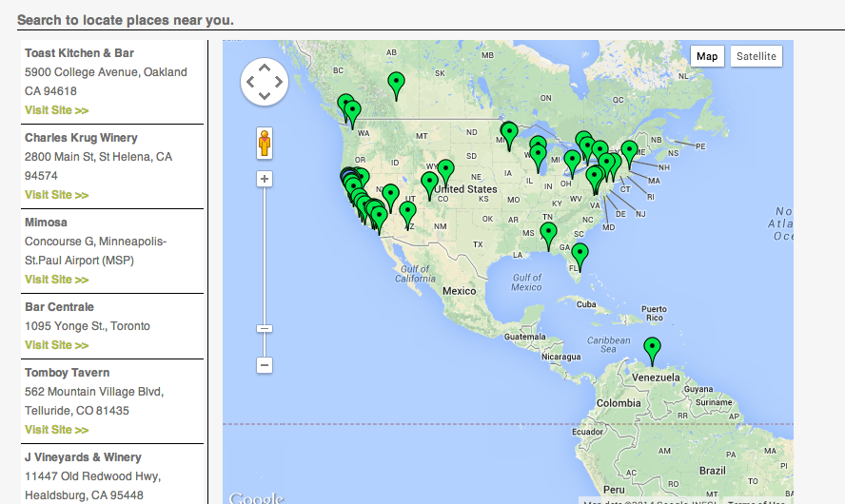
Task: Click the zoom out minus button
Action: tap(265, 364)
